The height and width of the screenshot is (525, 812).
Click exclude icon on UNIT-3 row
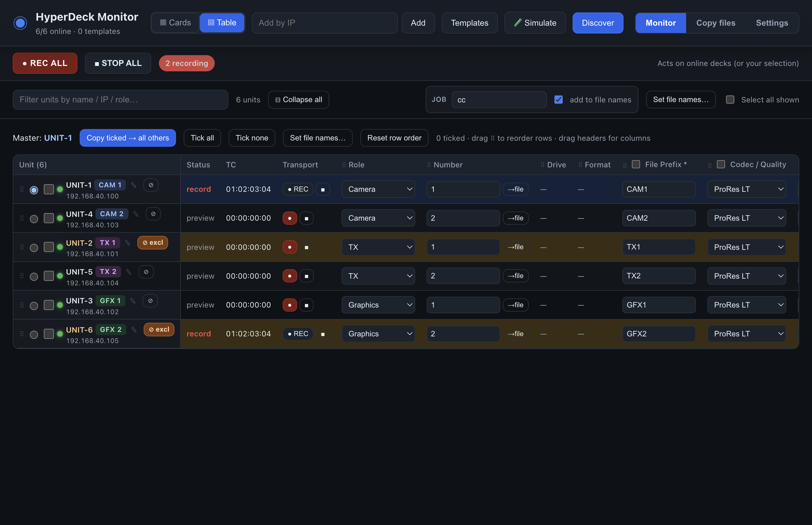pyautogui.click(x=150, y=301)
